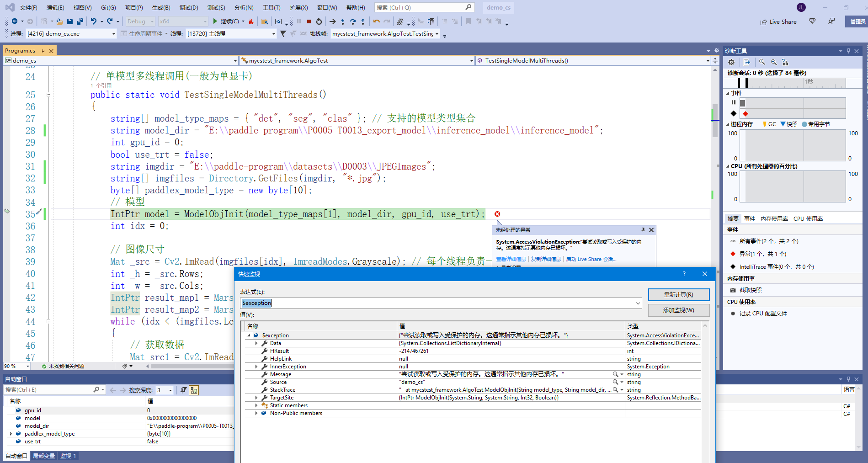Switch to the Watch 1 (监视 1) tab
Viewport: 868px width, 463px height.
69,456
